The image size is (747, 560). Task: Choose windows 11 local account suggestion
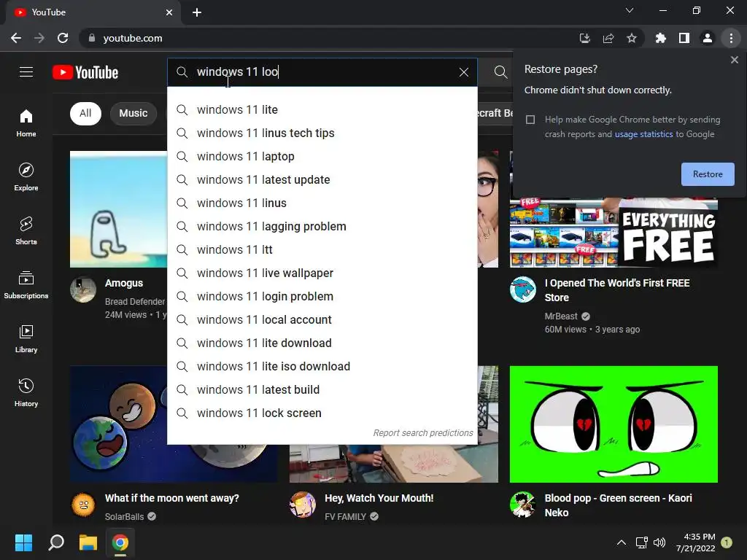tap(322, 319)
